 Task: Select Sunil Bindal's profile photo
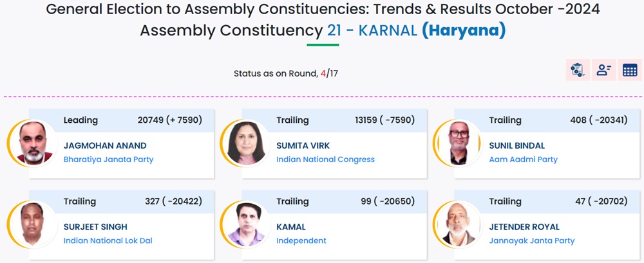tap(456, 143)
